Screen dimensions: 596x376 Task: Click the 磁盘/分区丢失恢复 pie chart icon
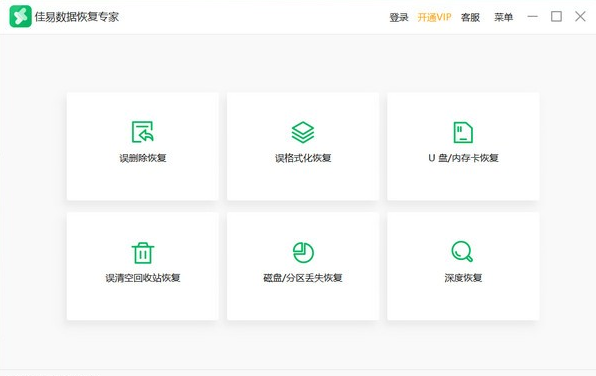pos(303,252)
